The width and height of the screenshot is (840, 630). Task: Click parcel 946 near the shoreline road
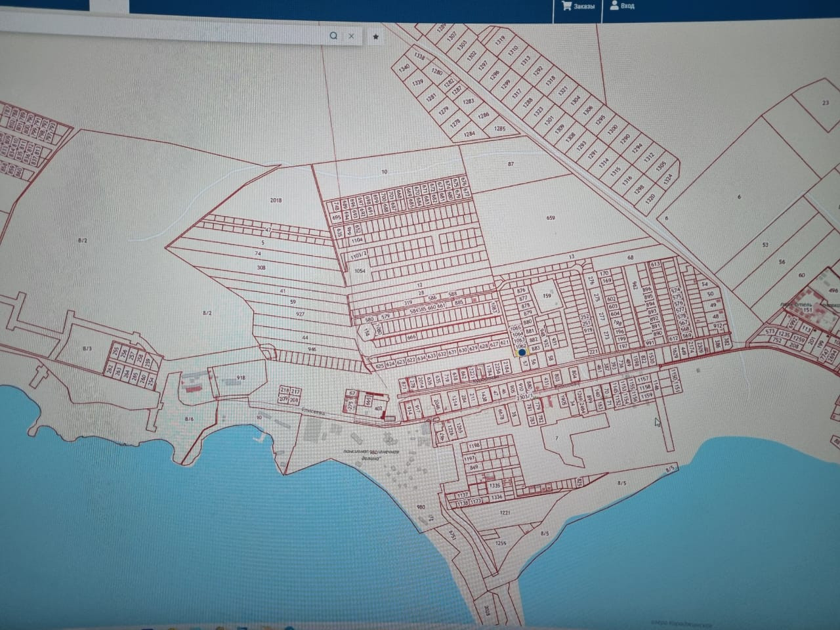coord(312,349)
